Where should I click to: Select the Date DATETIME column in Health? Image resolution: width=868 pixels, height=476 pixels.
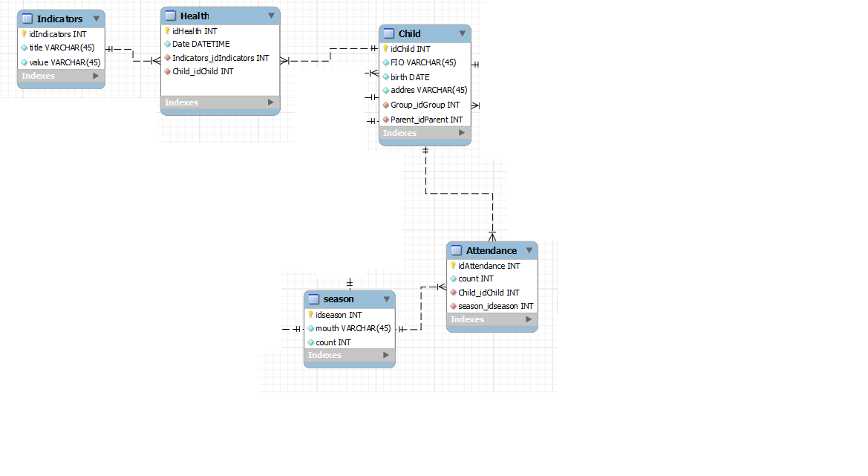click(x=200, y=45)
